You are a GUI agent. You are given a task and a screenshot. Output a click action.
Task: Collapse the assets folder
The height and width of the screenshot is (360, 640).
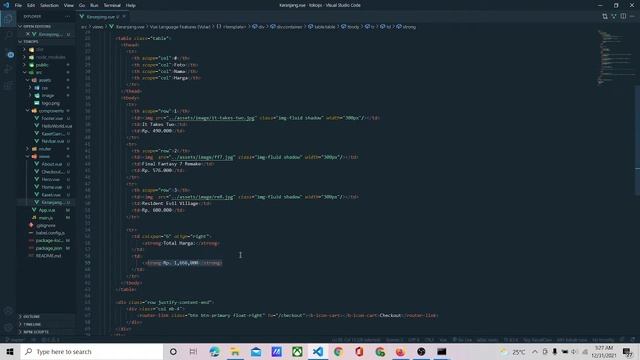pos(45,80)
